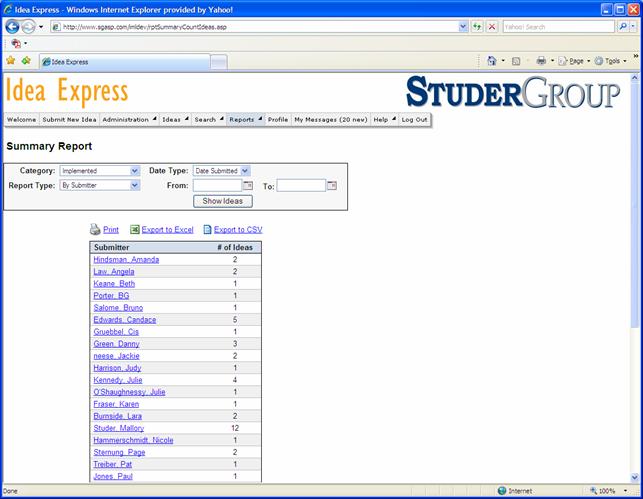Viewport: 643px width, 499px height.
Task: Open My Messages (20 new)
Action: [331, 119]
